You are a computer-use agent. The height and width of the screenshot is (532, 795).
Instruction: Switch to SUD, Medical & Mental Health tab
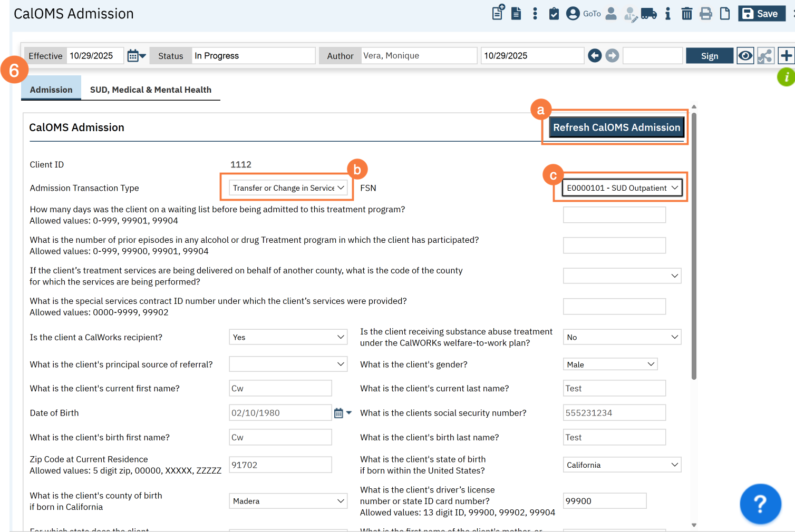click(150, 90)
